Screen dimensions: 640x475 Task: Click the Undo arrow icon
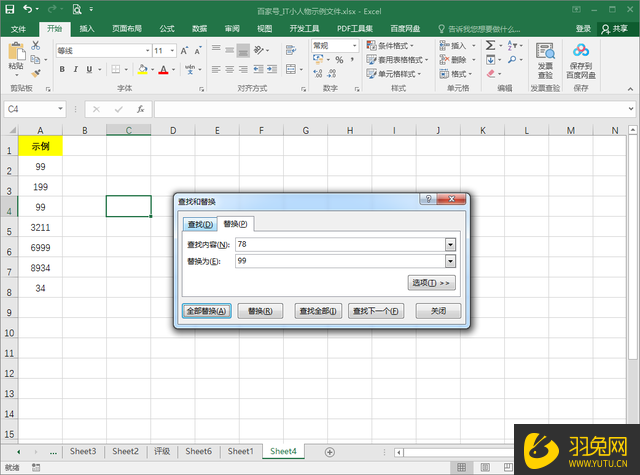tap(27, 9)
